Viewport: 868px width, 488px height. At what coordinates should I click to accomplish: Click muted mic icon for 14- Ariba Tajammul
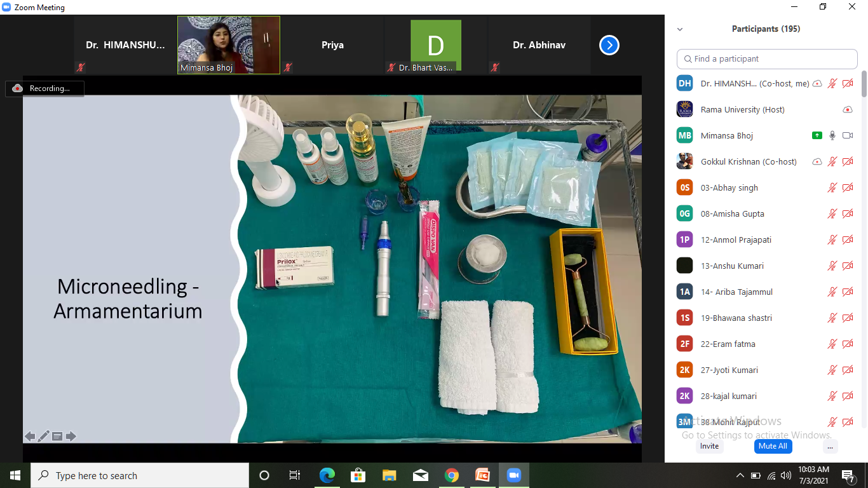pyautogui.click(x=832, y=292)
